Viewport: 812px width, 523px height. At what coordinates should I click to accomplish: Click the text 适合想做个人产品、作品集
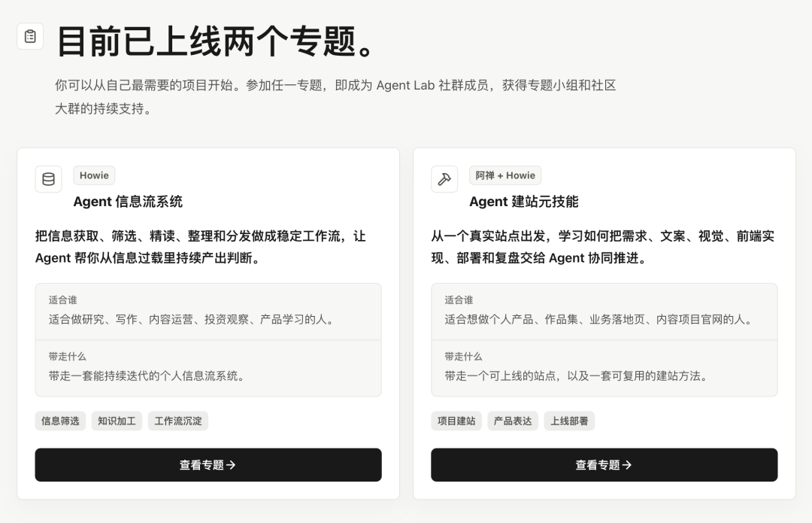click(x=600, y=319)
